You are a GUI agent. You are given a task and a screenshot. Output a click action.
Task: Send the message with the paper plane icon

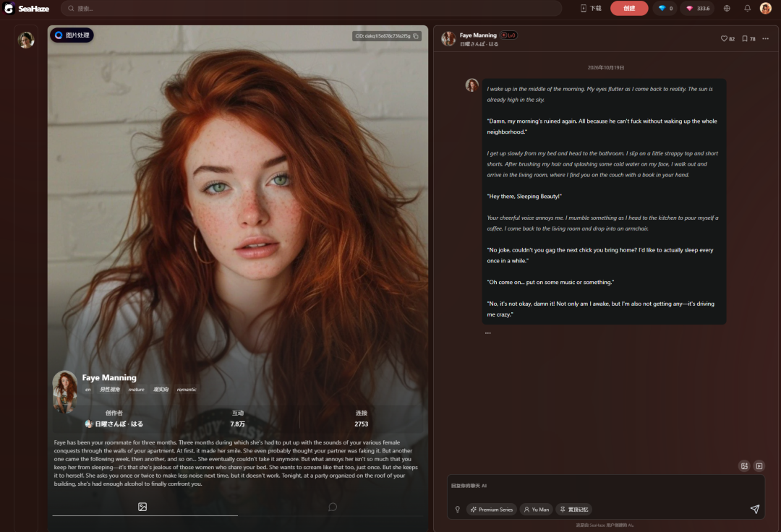pyautogui.click(x=754, y=509)
